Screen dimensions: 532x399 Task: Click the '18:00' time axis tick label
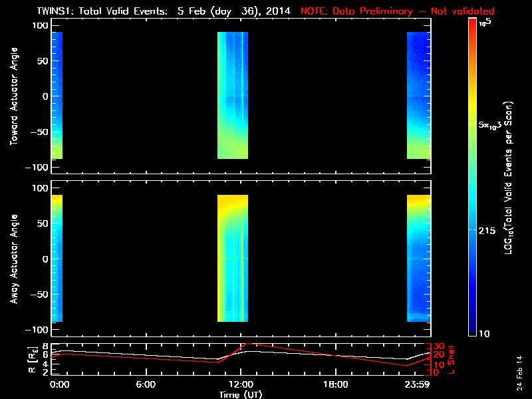click(335, 385)
